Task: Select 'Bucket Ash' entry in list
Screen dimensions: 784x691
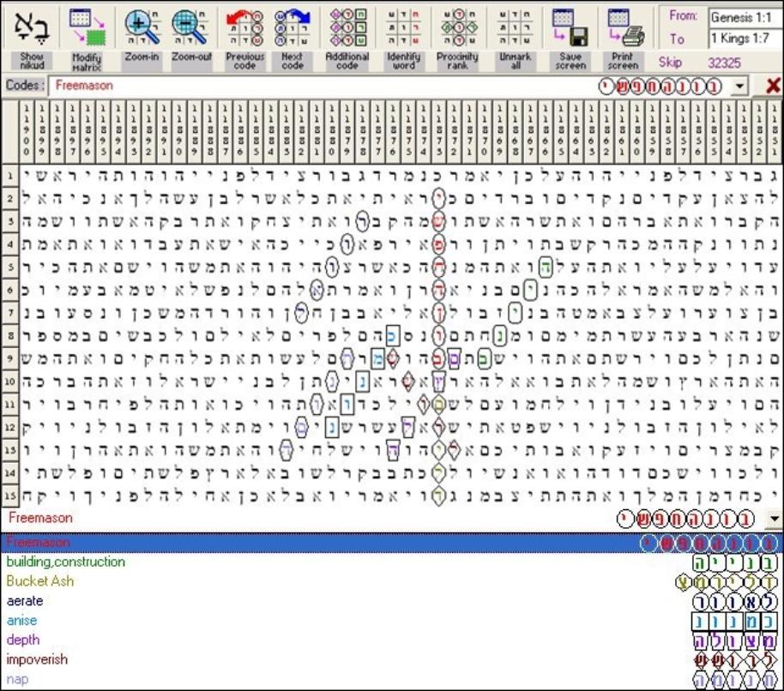Action: pos(40,581)
